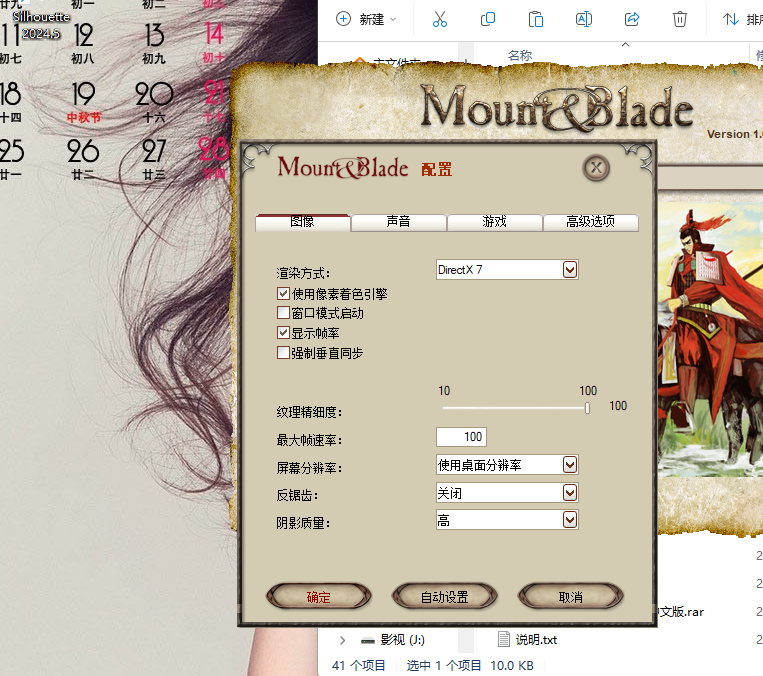
Task: Click the 纹理精细度 slider handle
Action: [587, 408]
